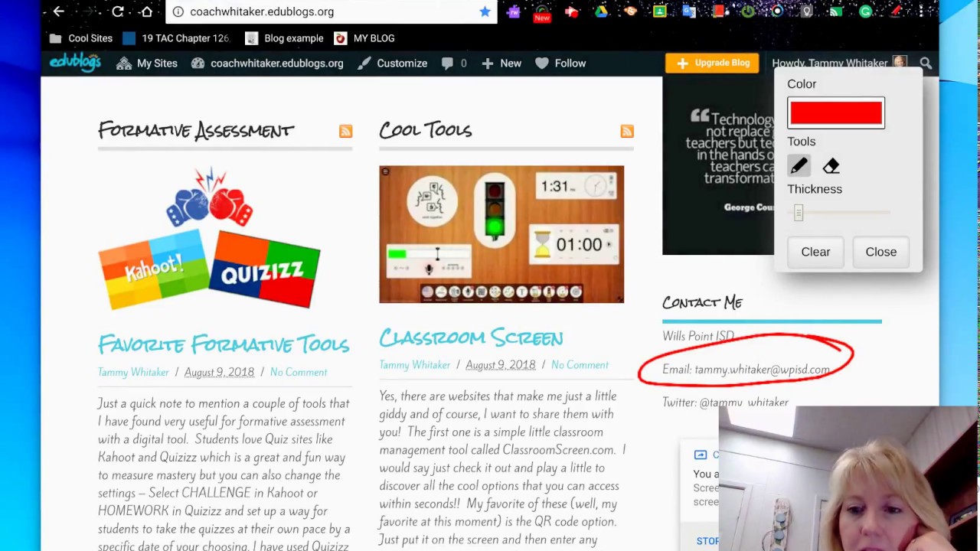Open the Google Translate extension icon
The width and height of the screenshot is (980, 551).
point(689,11)
